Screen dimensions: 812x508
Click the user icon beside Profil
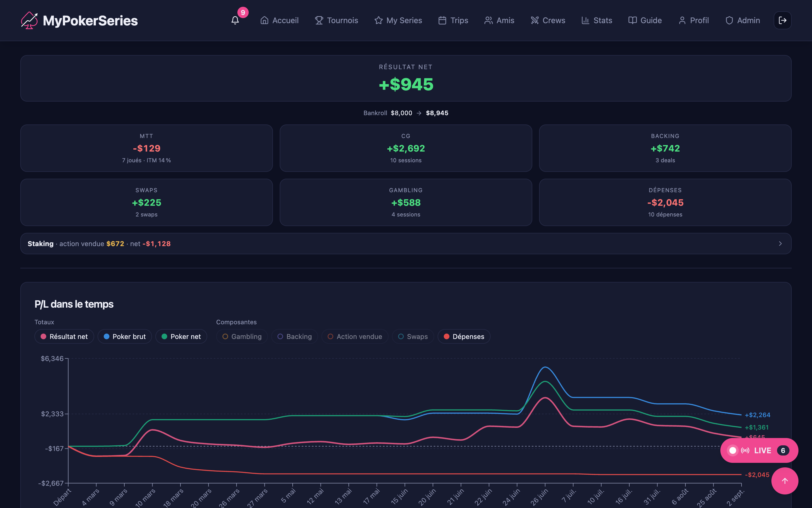[682, 21]
